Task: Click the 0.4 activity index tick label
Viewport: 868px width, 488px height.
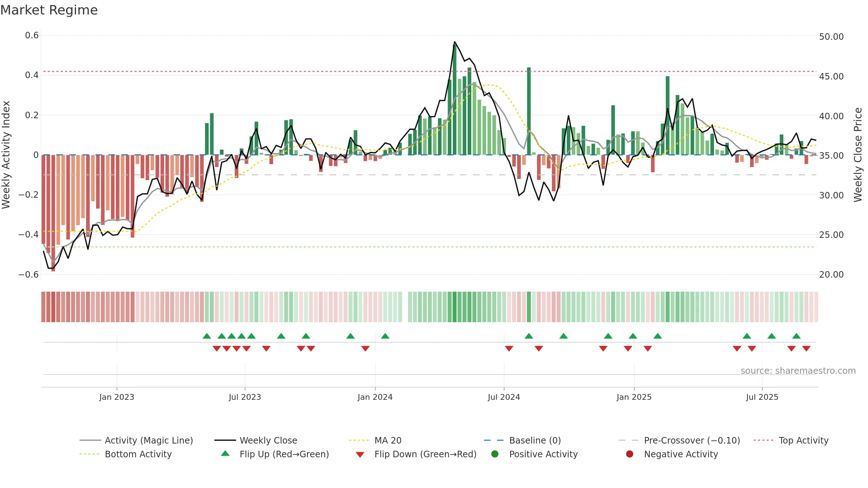Action: click(x=32, y=75)
